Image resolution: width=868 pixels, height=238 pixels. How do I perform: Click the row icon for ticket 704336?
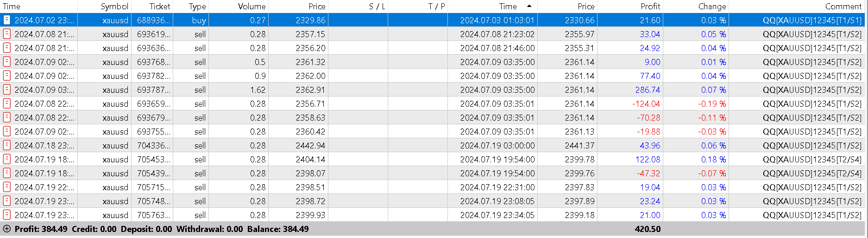[7, 145]
